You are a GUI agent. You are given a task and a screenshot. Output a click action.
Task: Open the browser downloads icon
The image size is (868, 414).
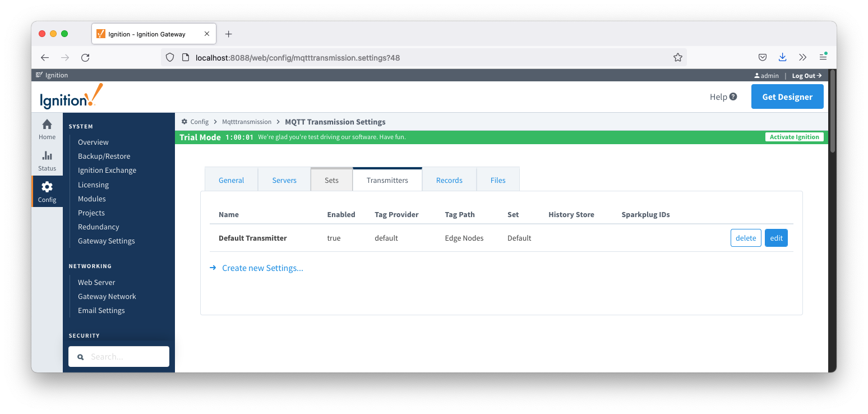coord(782,57)
